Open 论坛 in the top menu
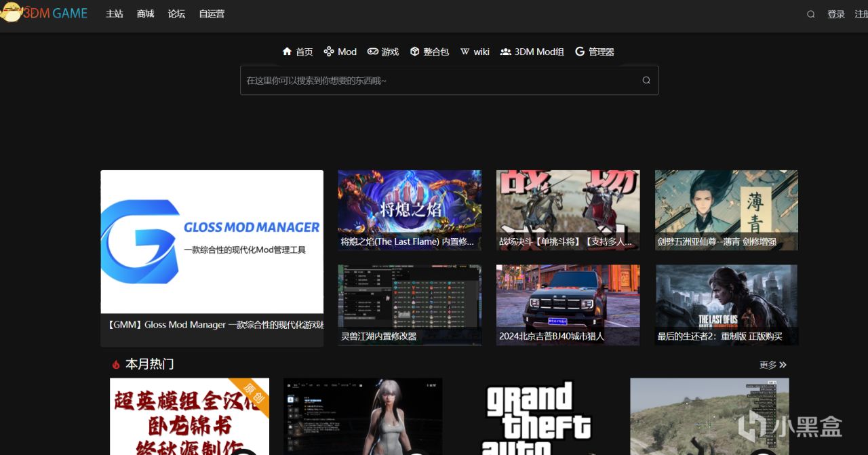This screenshot has height=455, width=868. (176, 14)
